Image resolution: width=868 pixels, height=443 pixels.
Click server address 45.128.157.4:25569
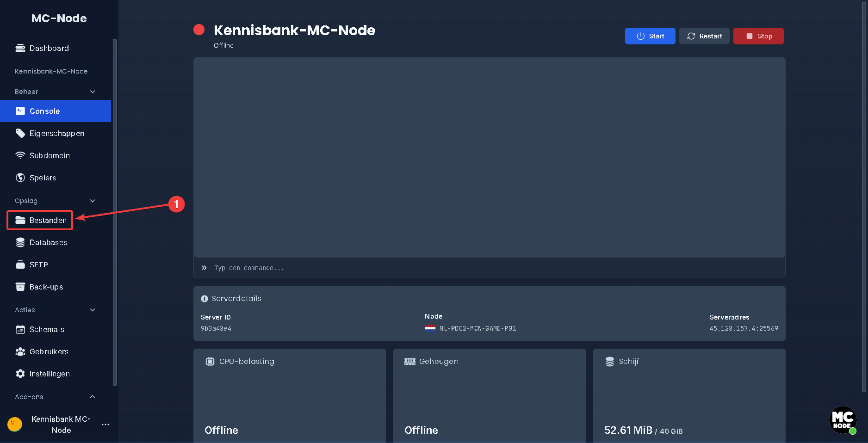coord(744,328)
